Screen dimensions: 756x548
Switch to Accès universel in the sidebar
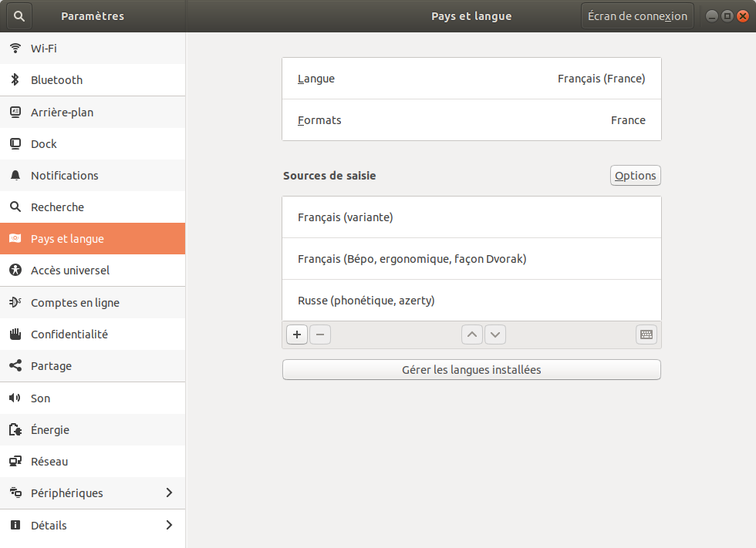(x=93, y=270)
